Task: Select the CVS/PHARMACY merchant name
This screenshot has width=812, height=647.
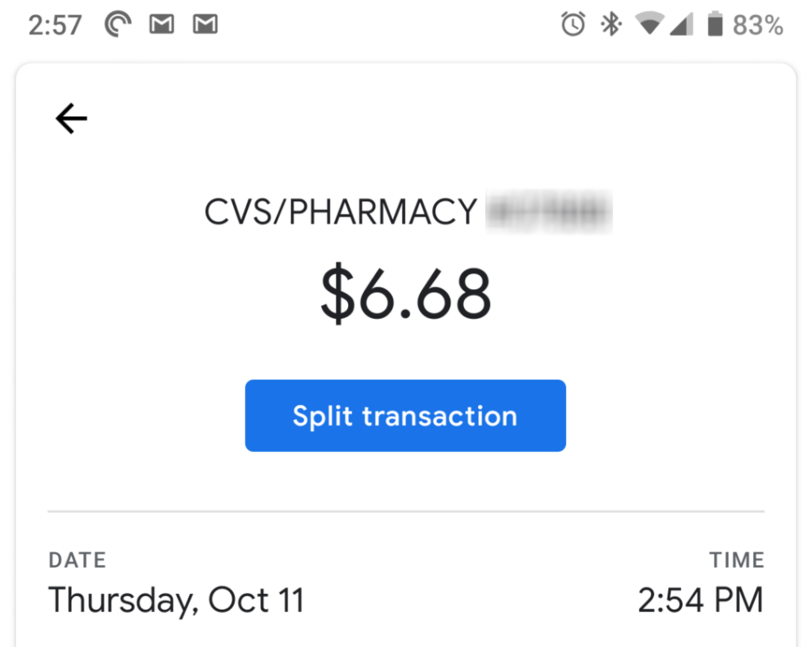Action: pyautogui.click(x=341, y=212)
